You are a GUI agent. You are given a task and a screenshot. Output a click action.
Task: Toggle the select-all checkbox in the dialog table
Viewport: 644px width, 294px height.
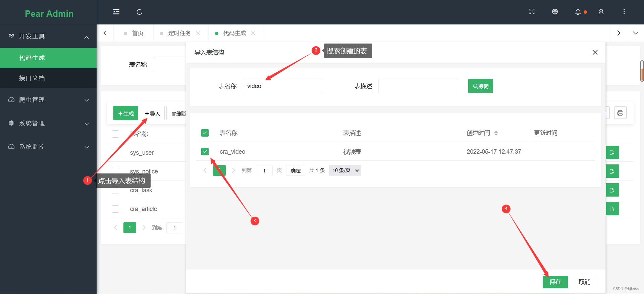pyautogui.click(x=205, y=133)
